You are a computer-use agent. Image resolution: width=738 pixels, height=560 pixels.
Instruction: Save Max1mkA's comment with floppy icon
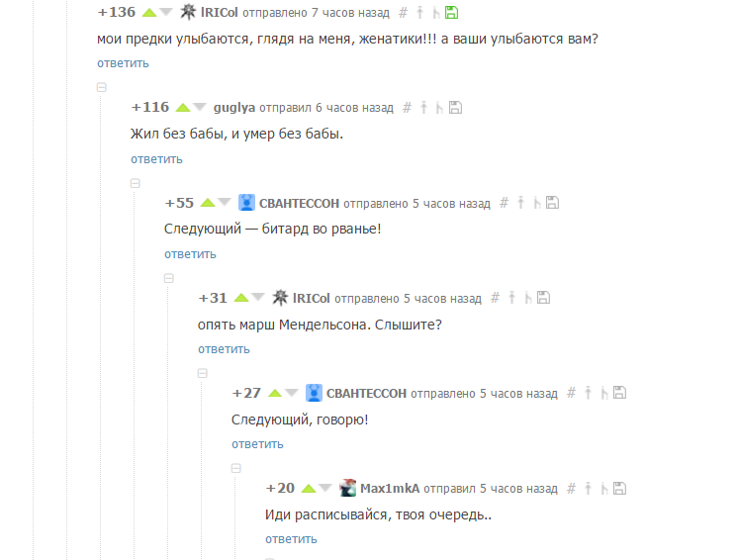point(620,488)
